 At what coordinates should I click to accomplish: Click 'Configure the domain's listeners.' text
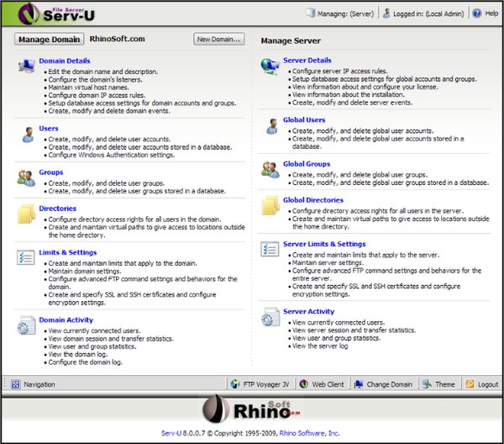click(x=95, y=80)
